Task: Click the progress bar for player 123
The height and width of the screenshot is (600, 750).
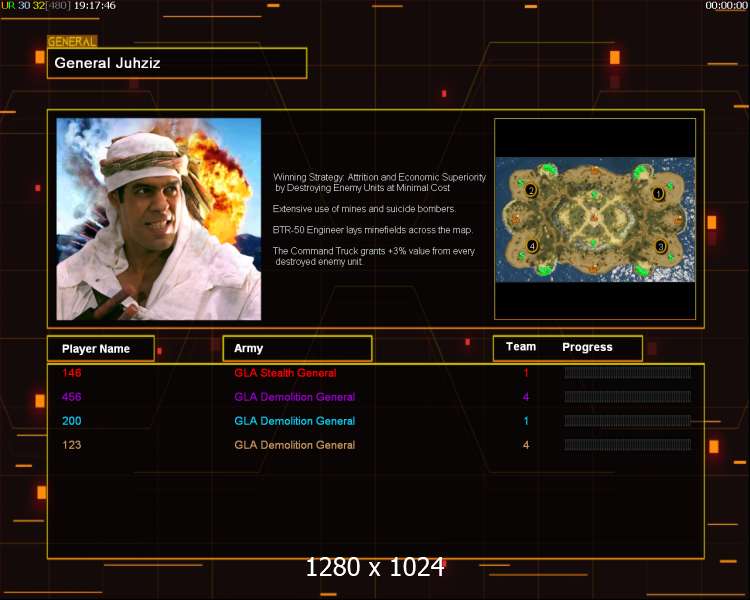Action: [628, 445]
